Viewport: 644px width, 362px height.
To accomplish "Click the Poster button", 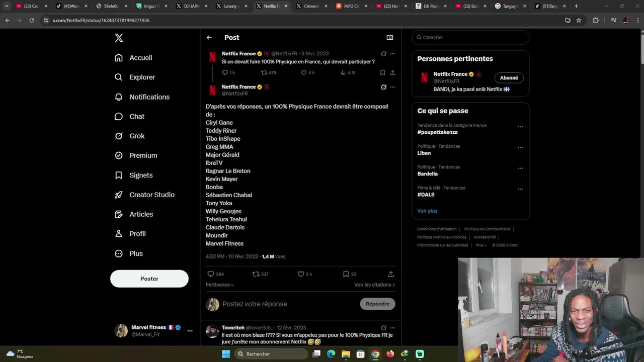I will (x=149, y=279).
